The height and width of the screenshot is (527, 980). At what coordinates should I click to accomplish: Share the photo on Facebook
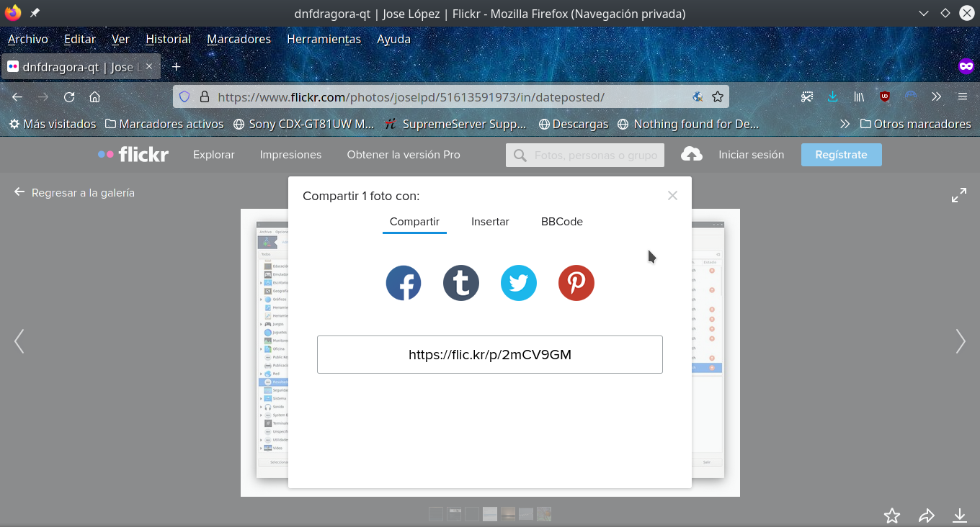(x=404, y=283)
